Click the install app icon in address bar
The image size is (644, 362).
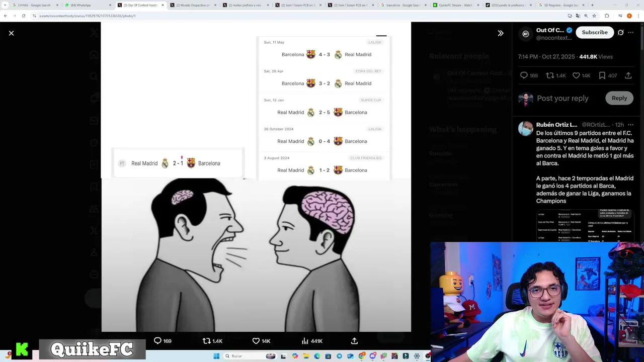pos(570,16)
